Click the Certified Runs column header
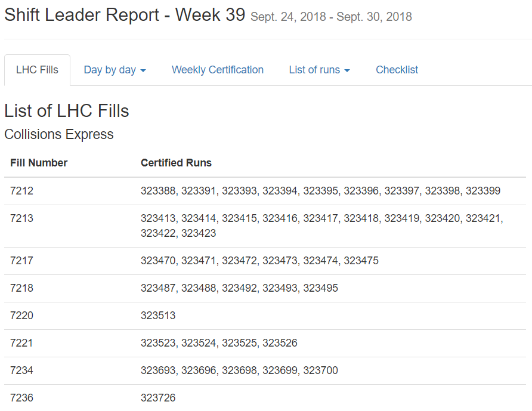The height and width of the screenshot is (411, 532). (176, 163)
